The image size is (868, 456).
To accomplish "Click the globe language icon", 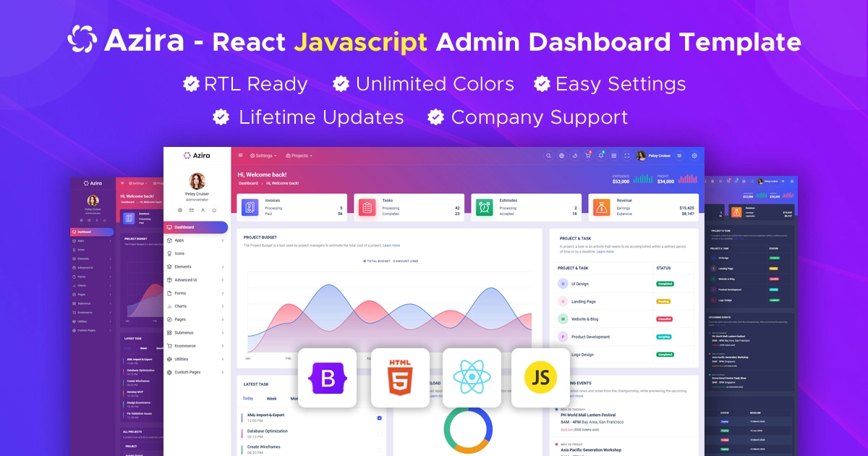I will coord(561,156).
